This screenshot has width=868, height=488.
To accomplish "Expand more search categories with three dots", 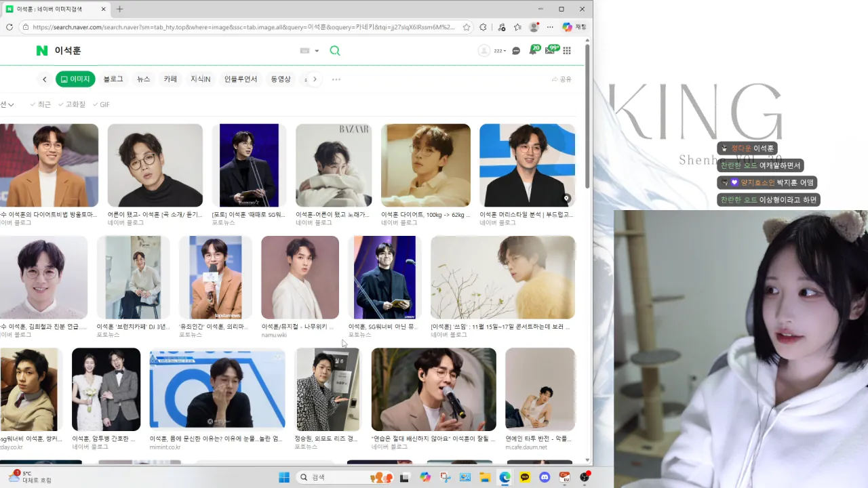I will 336,79.
